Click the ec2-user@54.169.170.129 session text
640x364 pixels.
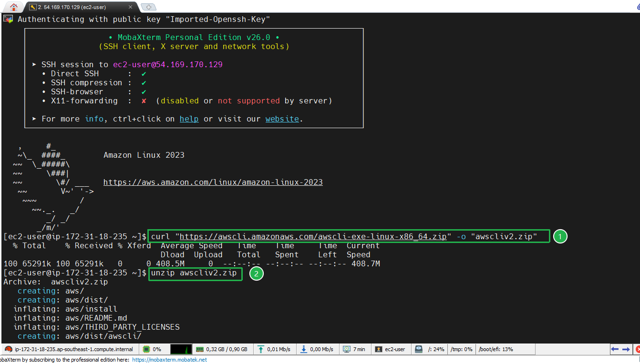[x=168, y=65]
